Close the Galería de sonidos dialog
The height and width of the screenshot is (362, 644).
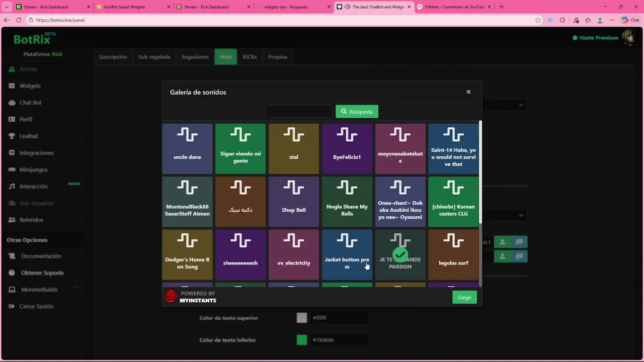468,92
